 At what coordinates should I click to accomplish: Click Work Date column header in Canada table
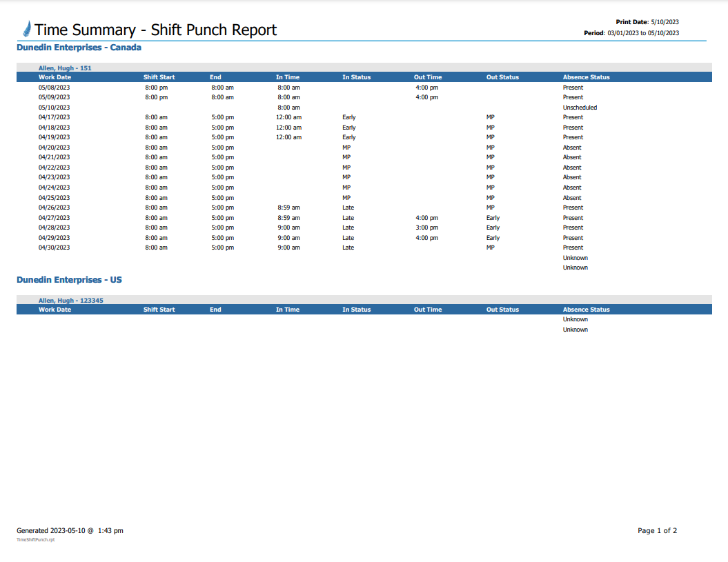55,77
